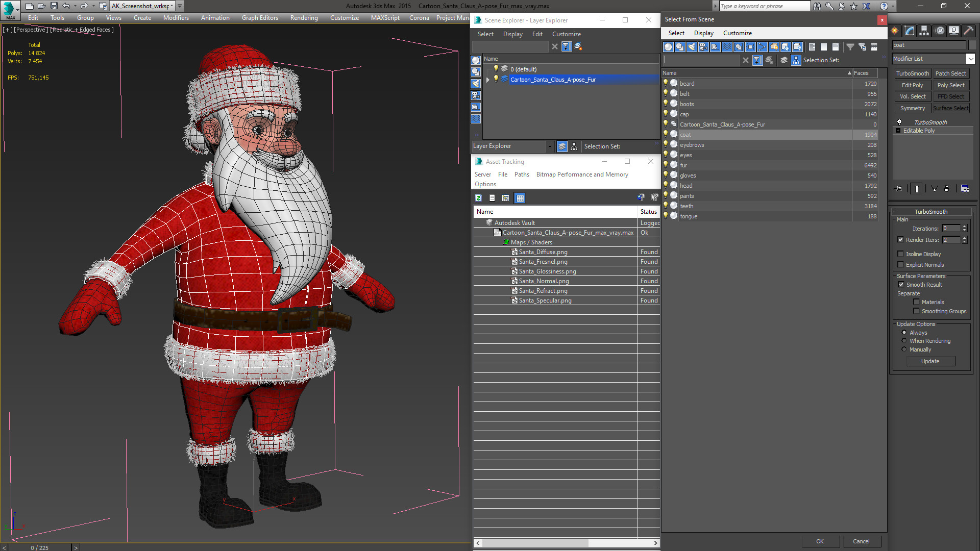Click Configure Modifier Sets icon
Screen dimensions: 980x551
(965, 189)
